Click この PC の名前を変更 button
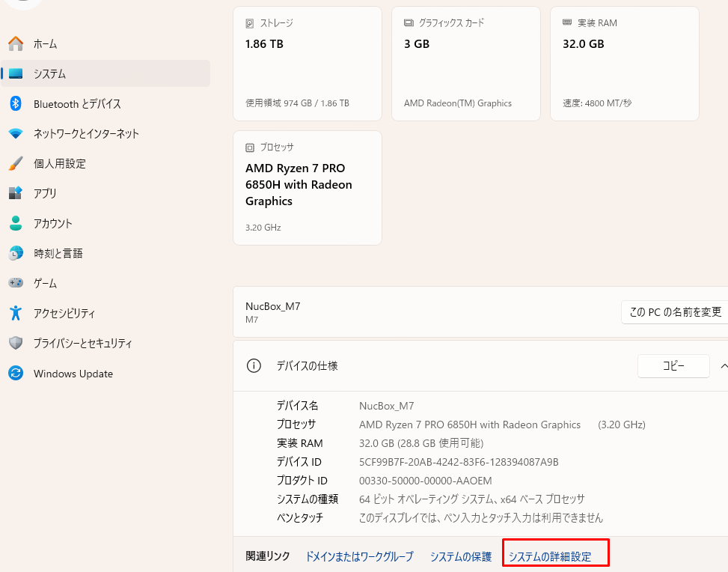The image size is (728, 572). point(675,312)
